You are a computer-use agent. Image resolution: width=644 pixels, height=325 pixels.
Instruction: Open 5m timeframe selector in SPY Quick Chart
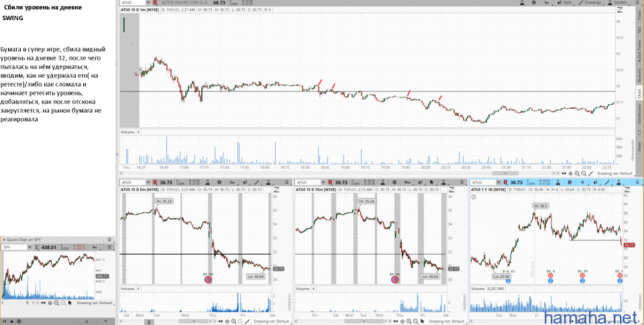pyautogui.click(x=95, y=247)
